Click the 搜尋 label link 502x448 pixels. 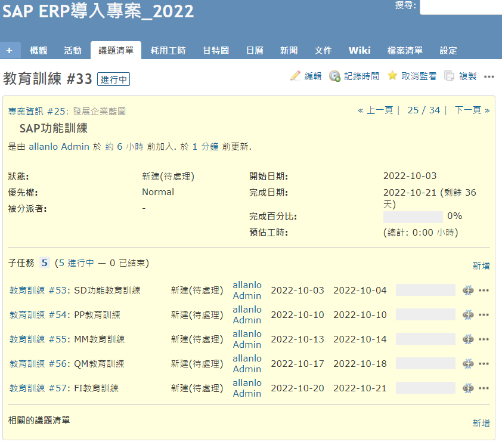(404, 5)
